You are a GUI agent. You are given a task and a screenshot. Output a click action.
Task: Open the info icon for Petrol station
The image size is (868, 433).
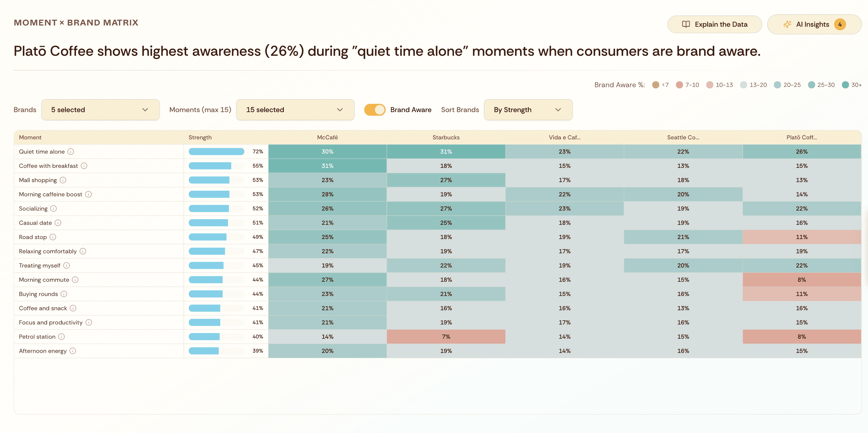[61, 336]
